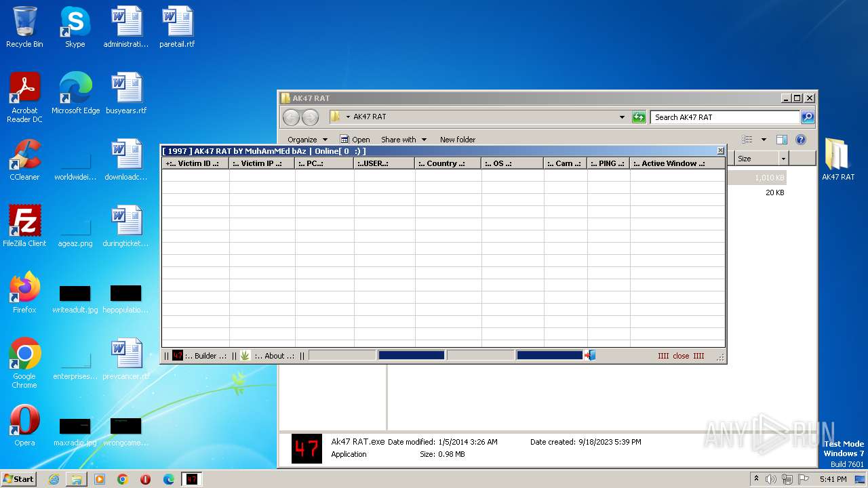Click the AK47 RAT taskbar button
Viewport: 868px width, 488px height.
pos(192,479)
